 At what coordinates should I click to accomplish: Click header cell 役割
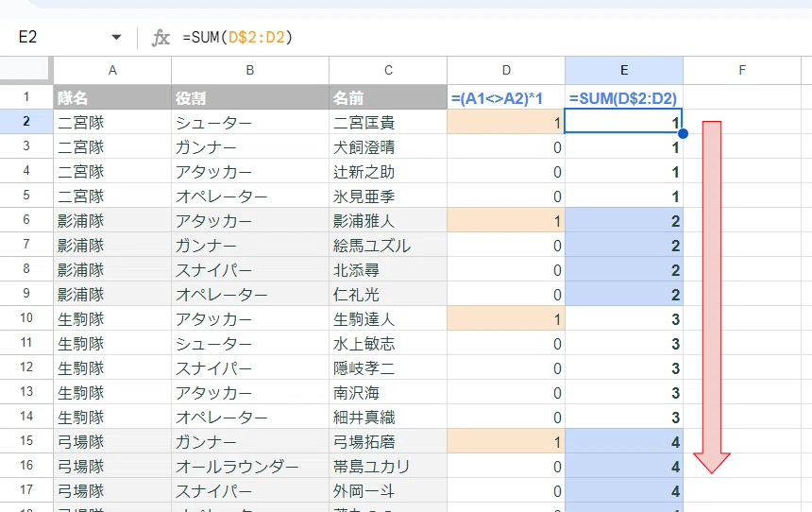(250, 97)
